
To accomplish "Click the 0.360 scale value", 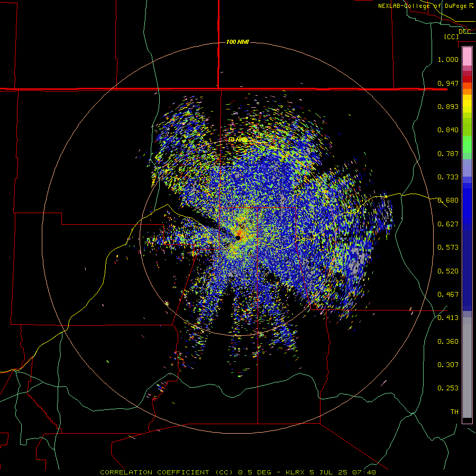I will 448,342.
